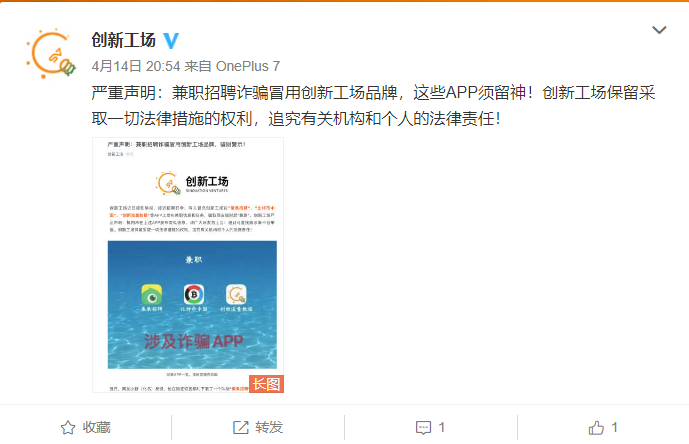
Task: Click the like count number
Action: click(x=614, y=427)
